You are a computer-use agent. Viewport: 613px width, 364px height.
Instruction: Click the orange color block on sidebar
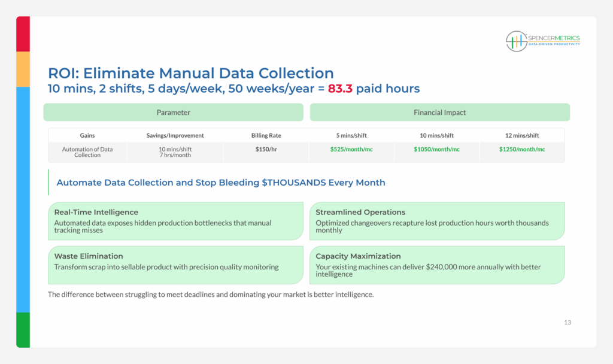pyautogui.click(x=23, y=69)
